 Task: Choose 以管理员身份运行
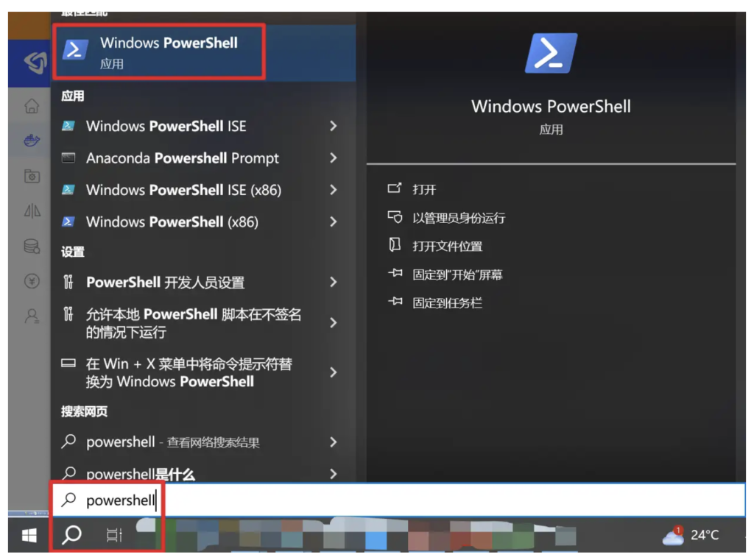pyautogui.click(x=459, y=218)
